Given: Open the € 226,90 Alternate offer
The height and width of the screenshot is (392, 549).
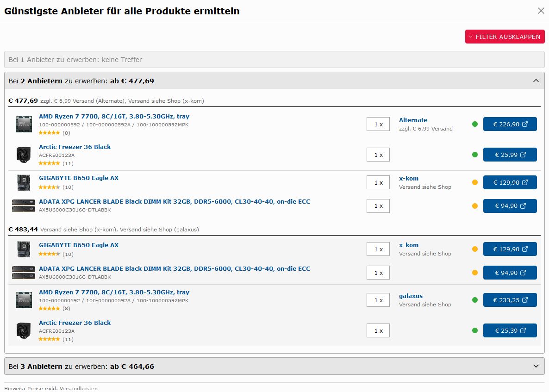Looking at the screenshot, I should [x=510, y=124].
